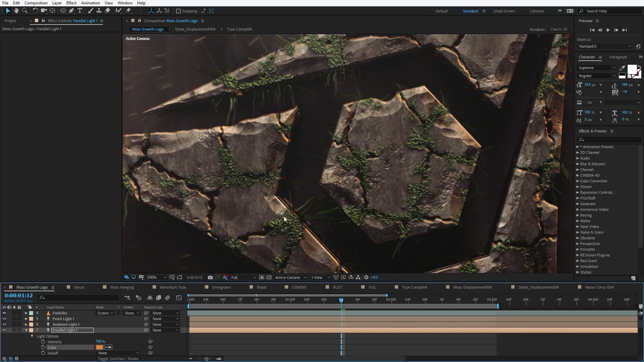The height and width of the screenshot is (362, 644).
Task: Open the Falloff None dropdown
Action: (118, 353)
